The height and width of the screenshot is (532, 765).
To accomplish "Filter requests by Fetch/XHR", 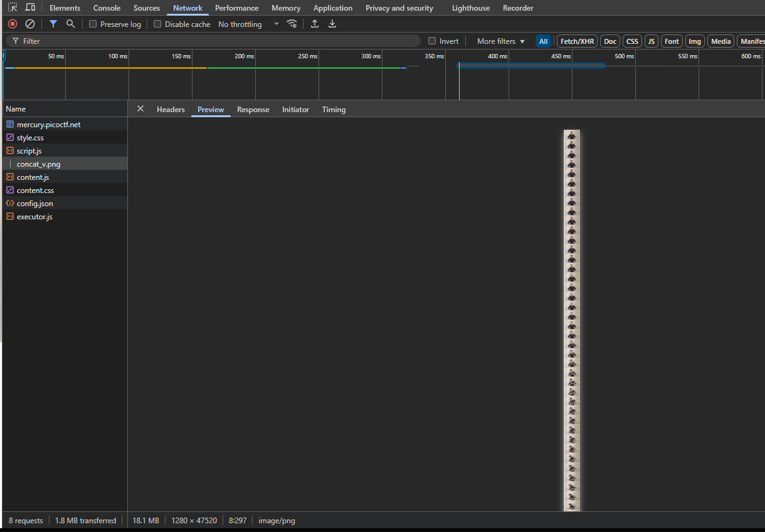I will coord(577,41).
